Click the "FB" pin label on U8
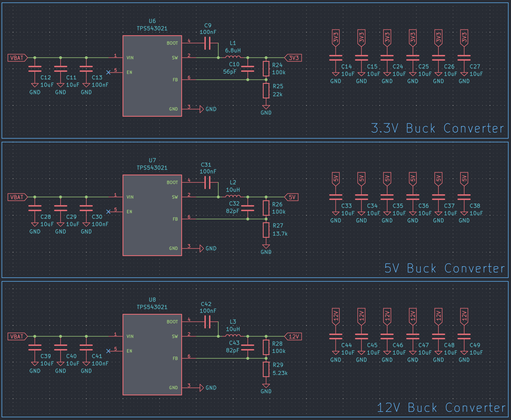Screen dimensions: 511x420 tap(175, 358)
